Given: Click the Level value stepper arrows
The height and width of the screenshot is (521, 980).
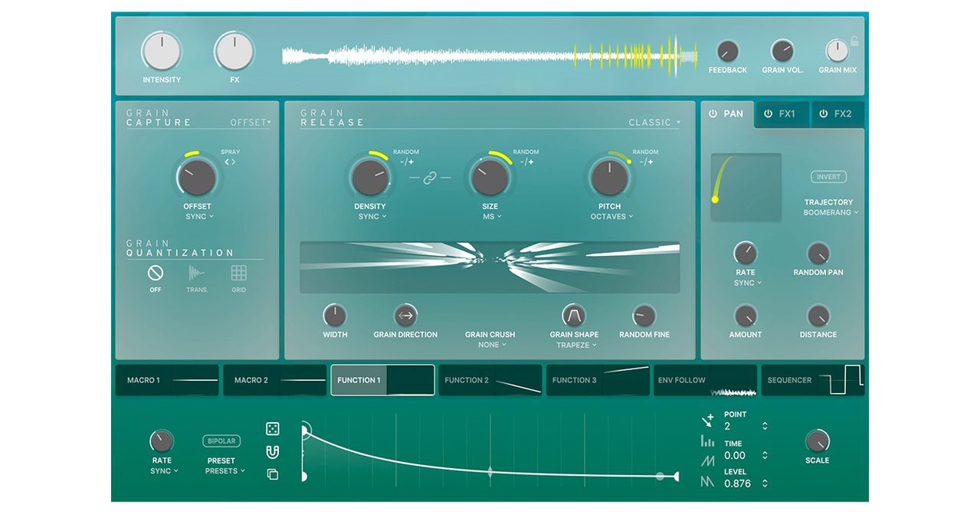Looking at the screenshot, I should point(765,483).
